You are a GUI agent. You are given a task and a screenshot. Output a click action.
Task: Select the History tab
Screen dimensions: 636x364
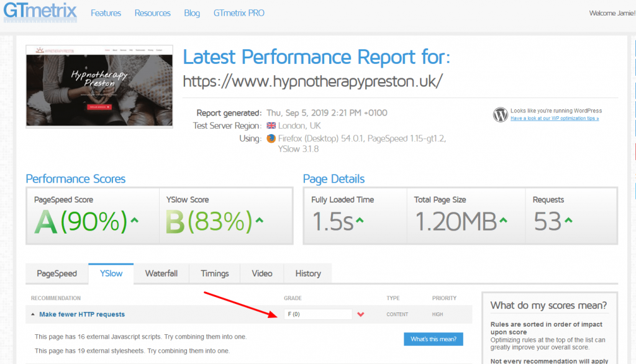[308, 273]
